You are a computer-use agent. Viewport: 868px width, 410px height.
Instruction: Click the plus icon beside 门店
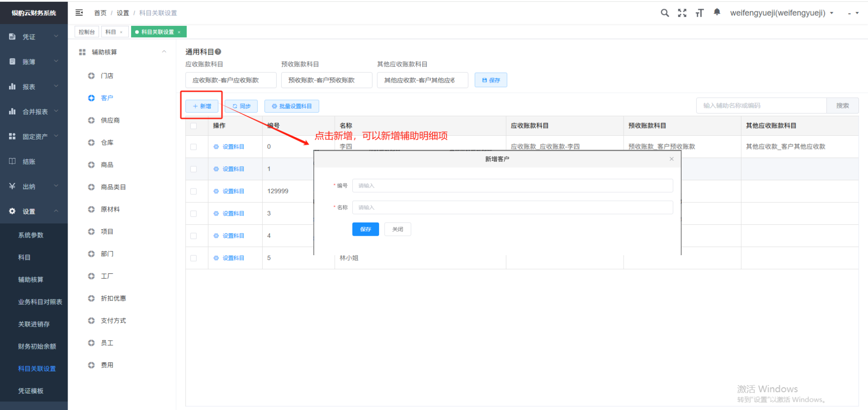pos(91,76)
